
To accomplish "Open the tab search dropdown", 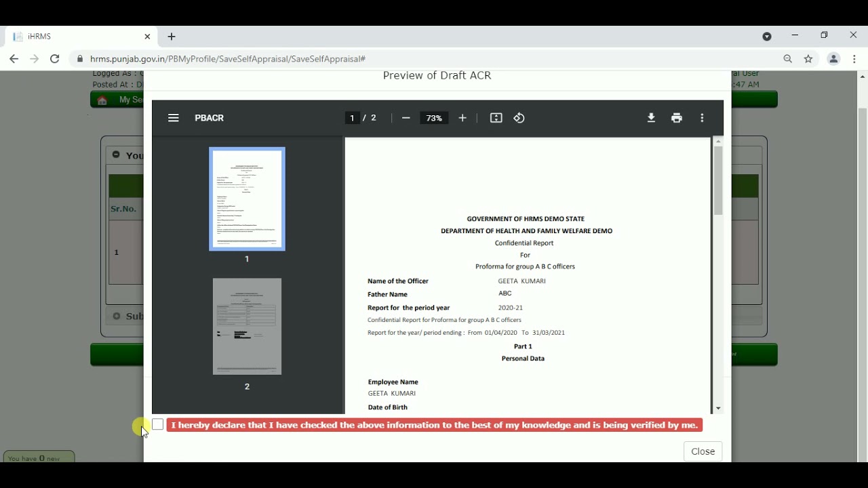I will pyautogui.click(x=767, y=37).
